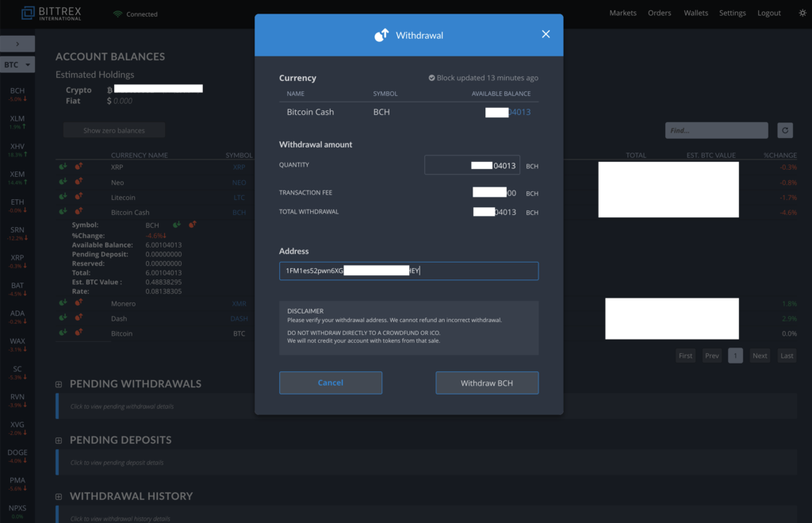Click the deposit icon for Dash
The height and width of the screenshot is (523, 812).
63,317
